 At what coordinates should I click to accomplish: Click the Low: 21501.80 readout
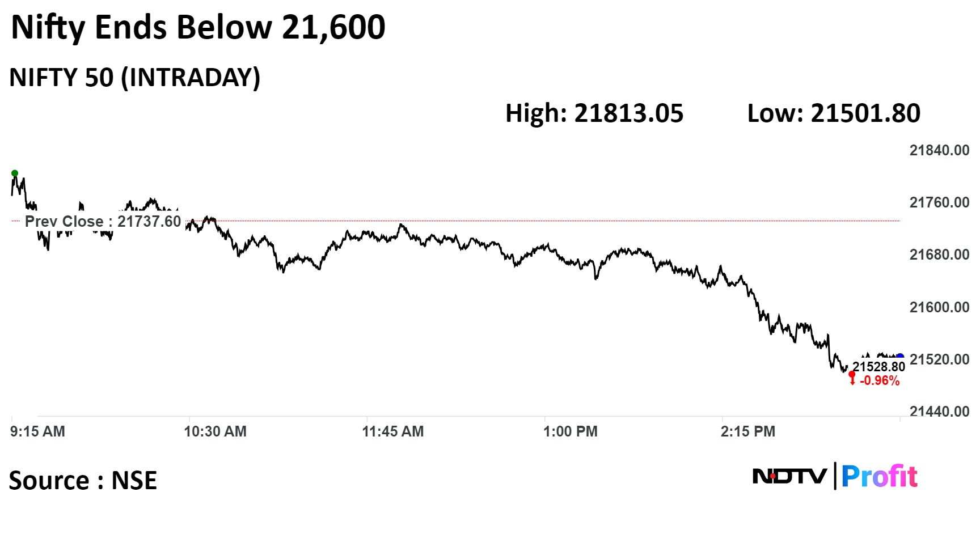pos(834,113)
